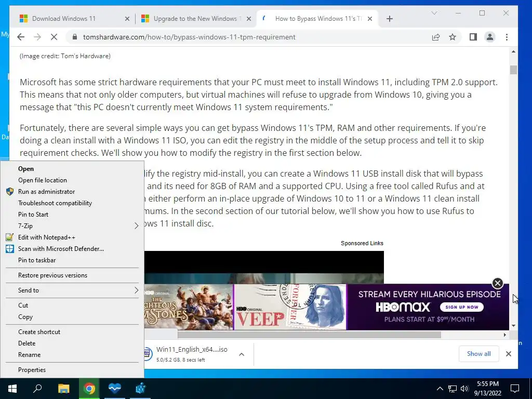Show hidden tray icons chevron
This screenshot has width=532, height=399.
tap(440, 389)
